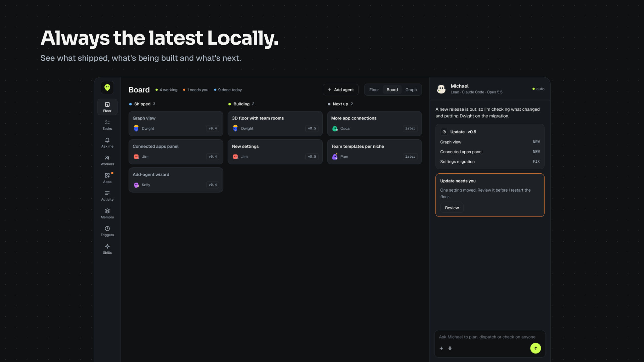Viewport: 644px width, 362px height.
Task: Open the Floor sidebar item
Action: click(x=107, y=107)
